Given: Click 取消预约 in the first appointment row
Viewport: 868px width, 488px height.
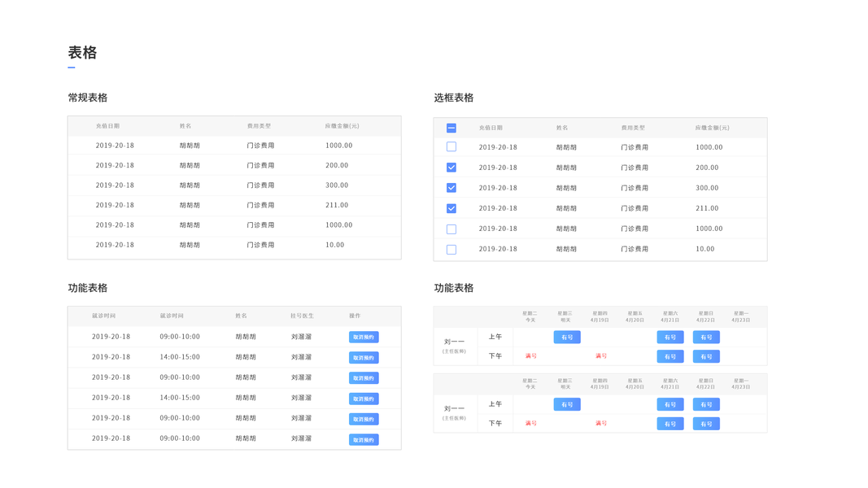Looking at the screenshot, I should (364, 337).
